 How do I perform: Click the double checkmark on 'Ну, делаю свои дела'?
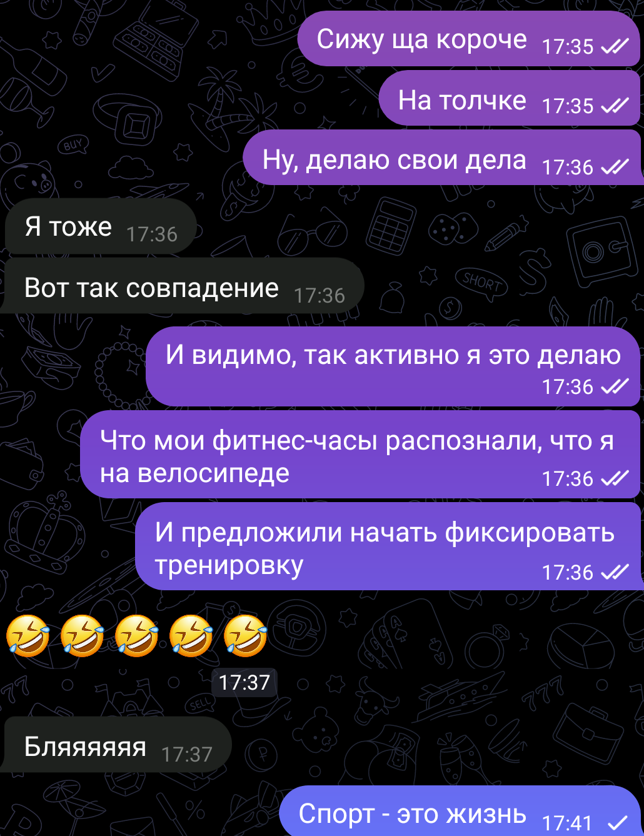point(615,167)
